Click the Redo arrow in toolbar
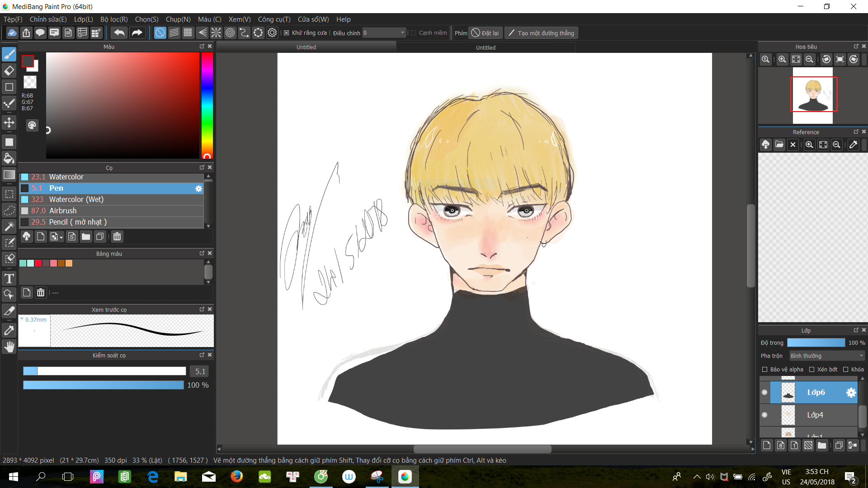Viewport: 868px width, 488px height. pos(137,33)
